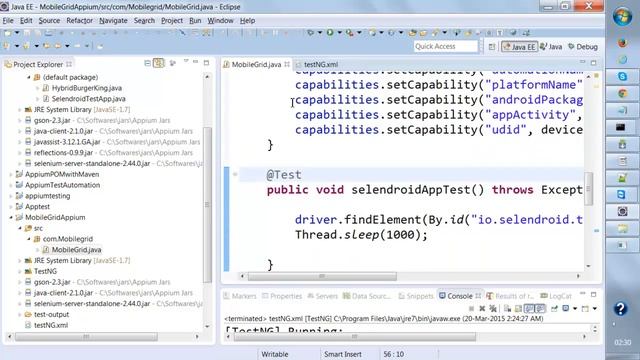The width and height of the screenshot is (640, 360).
Task: Close the MobileGrid.java editor tab
Action: (x=287, y=64)
